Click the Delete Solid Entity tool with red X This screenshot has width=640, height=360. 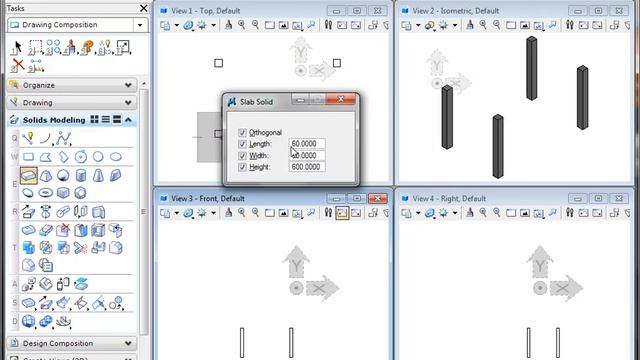point(63,230)
